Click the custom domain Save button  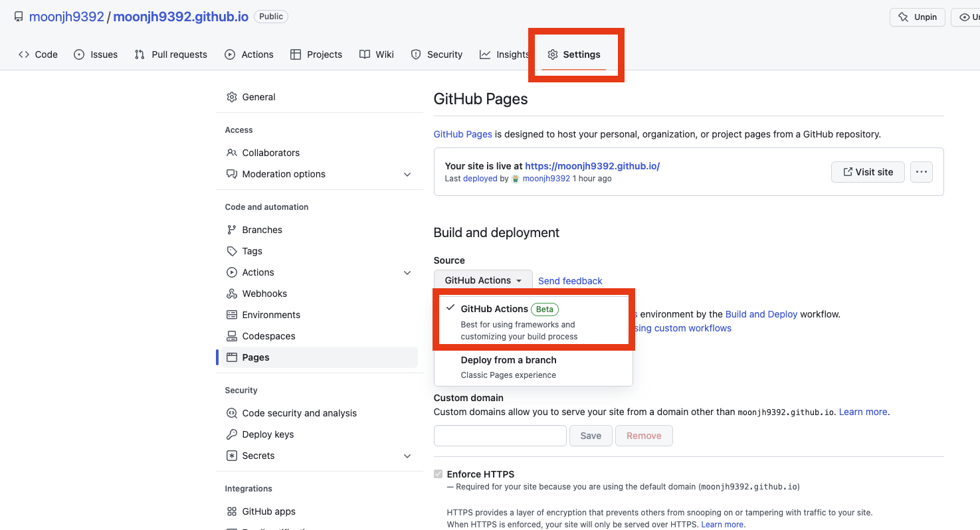[591, 436]
